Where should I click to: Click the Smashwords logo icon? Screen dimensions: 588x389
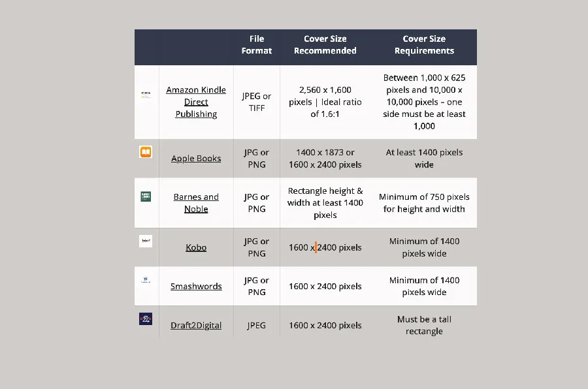(x=146, y=280)
